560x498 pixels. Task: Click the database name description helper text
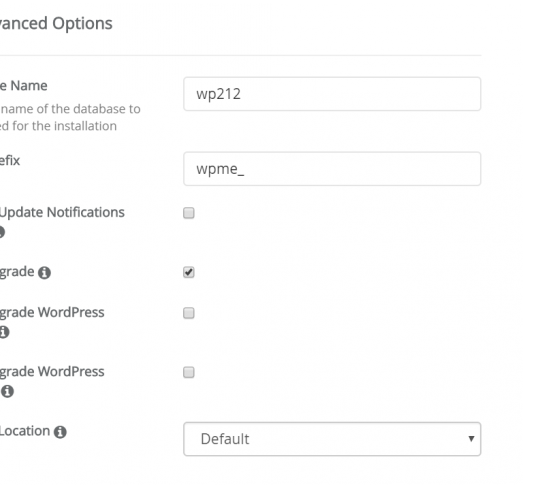coord(70,117)
